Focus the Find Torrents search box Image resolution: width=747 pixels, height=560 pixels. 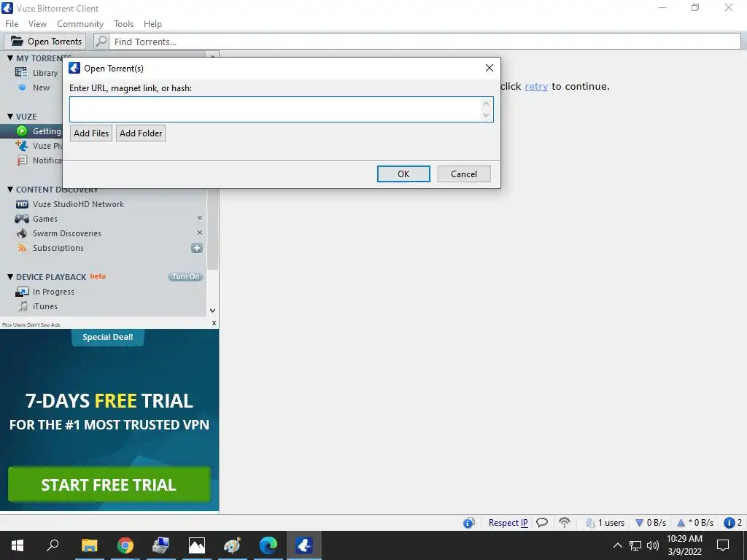coord(425,42)
